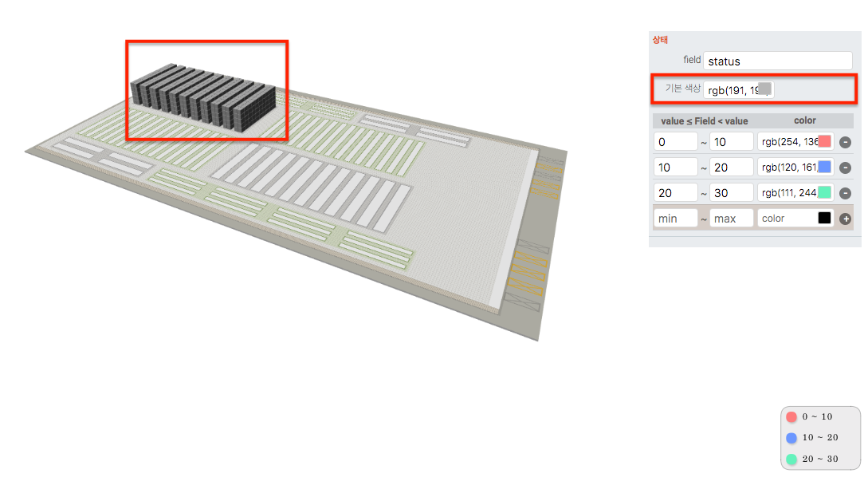Click the max value input box
This screenshot has height=493, width=868.
731,219
